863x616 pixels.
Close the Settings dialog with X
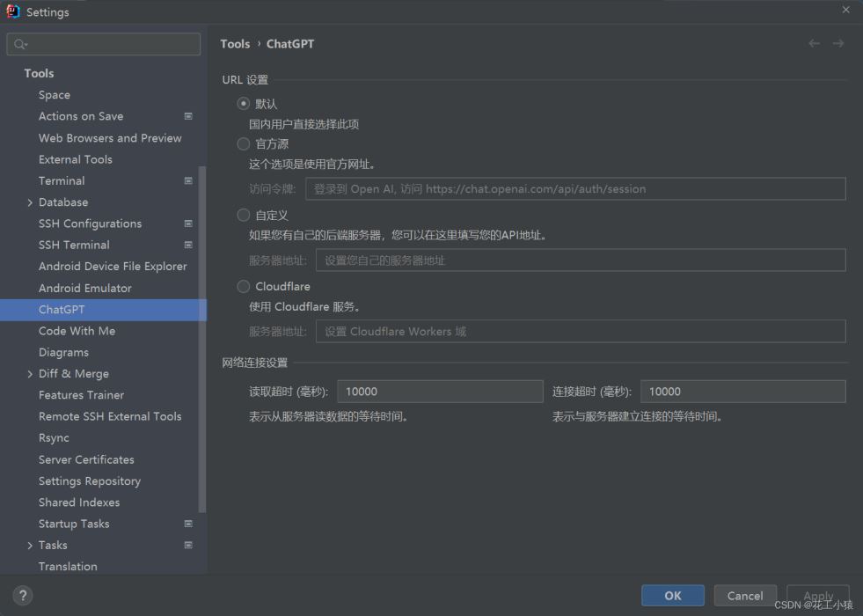click(x=846, y=10)
